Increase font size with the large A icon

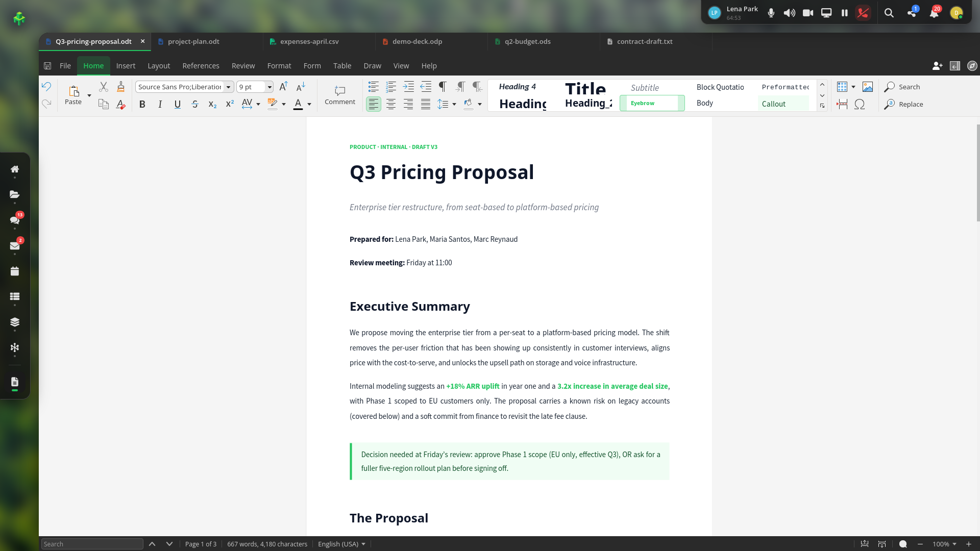point(283,87)
